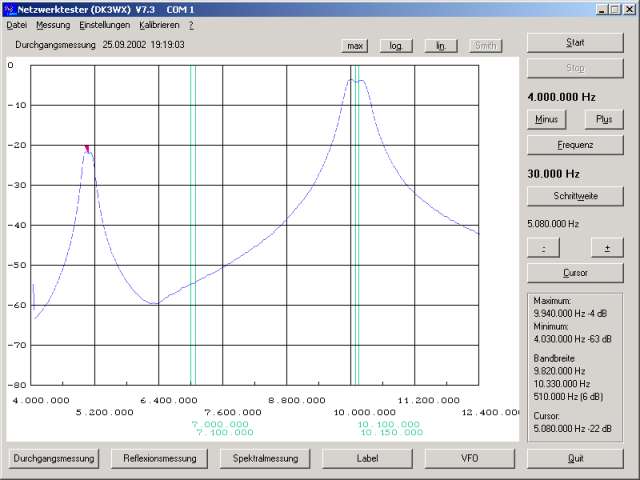Click the Stop button
Screen dimensions: 640x480
pos(575,68)
